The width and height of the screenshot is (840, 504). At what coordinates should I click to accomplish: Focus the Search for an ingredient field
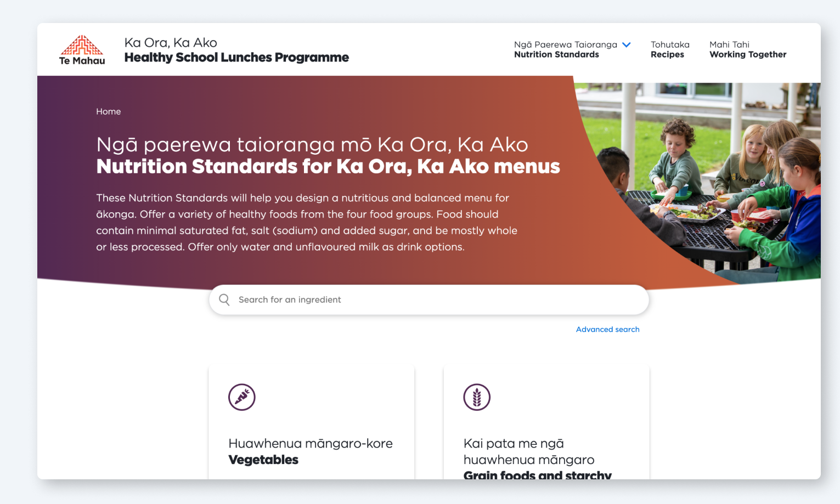pos(429,299)
